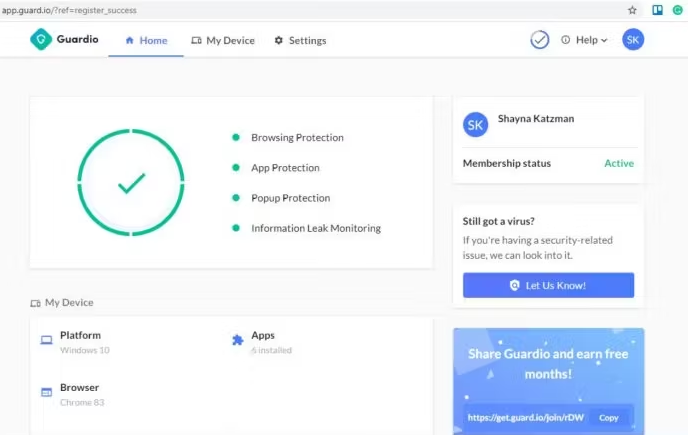Select Information Leak Monitoring item

tap(316, 228)
